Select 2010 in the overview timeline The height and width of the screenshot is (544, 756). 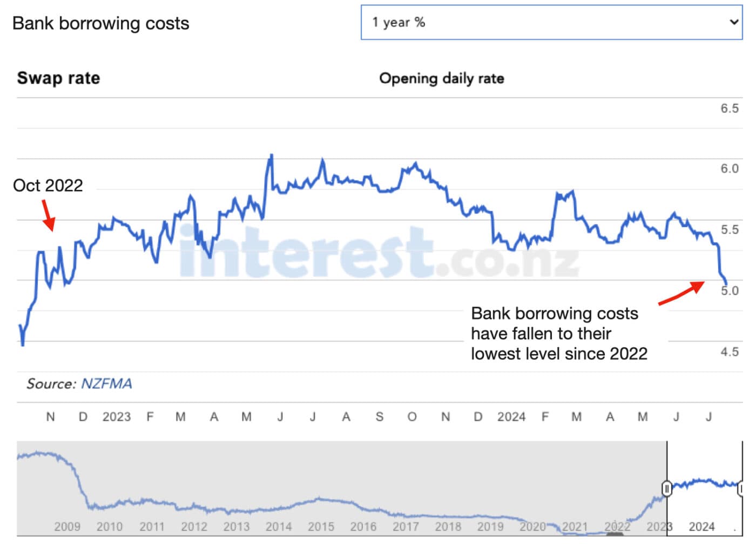pos(110,526)
